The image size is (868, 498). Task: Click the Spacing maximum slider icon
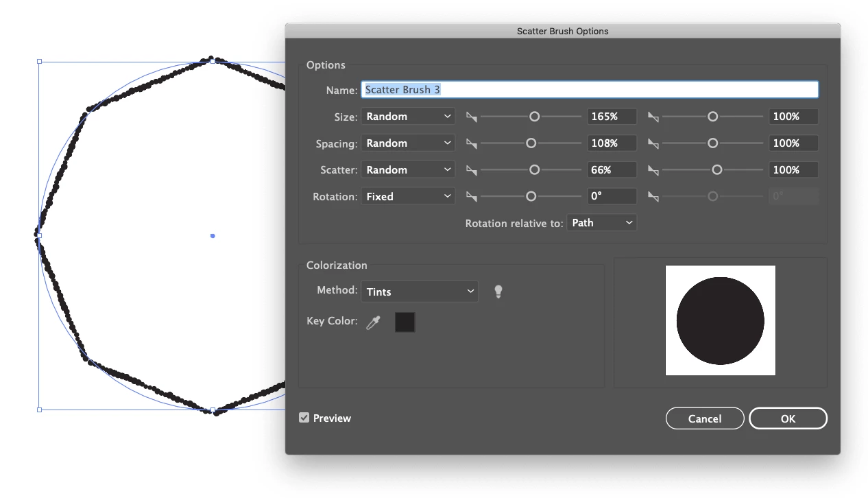click(x=653, y=144)
